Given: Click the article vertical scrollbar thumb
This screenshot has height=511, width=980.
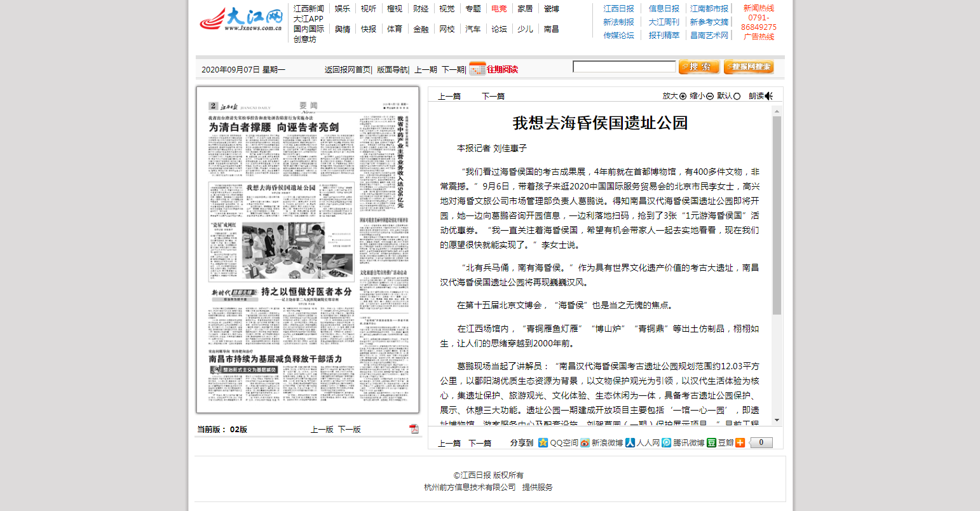Looking at the screenshot, I should pos(777,215).
